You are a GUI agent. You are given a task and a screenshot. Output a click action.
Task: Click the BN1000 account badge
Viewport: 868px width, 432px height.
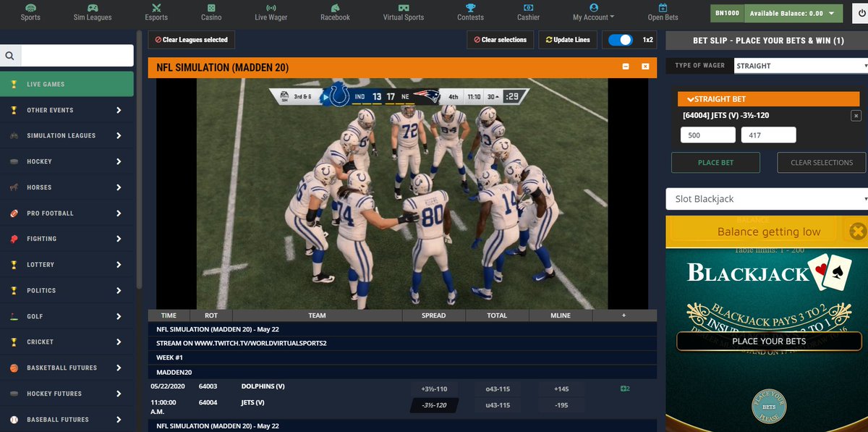[x=726, y=13]
